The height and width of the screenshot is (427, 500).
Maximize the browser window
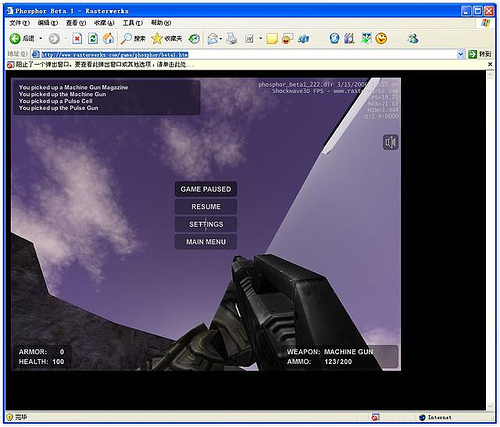(x=478, y=11)
